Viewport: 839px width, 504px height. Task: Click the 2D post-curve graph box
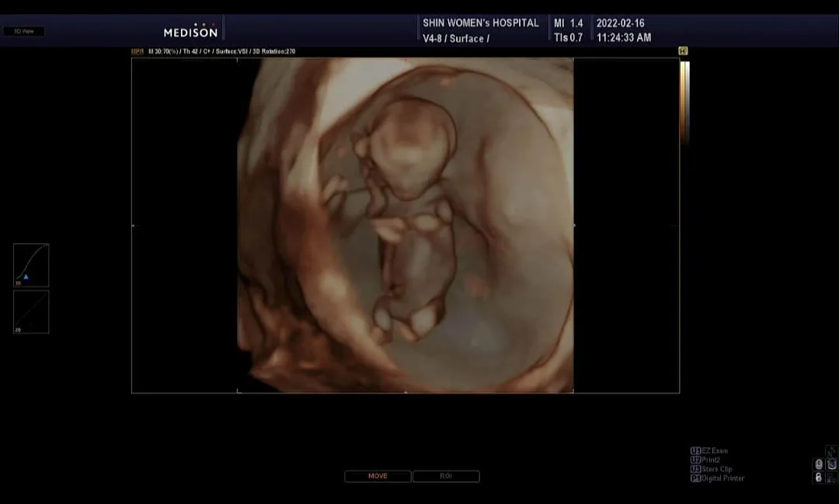tap(31, 312)
